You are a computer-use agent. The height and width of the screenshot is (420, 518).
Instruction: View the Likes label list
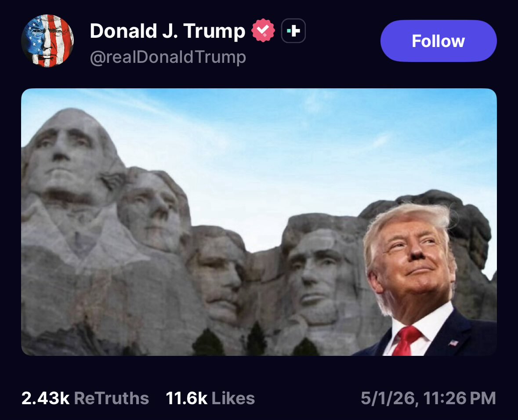(233, 398)
